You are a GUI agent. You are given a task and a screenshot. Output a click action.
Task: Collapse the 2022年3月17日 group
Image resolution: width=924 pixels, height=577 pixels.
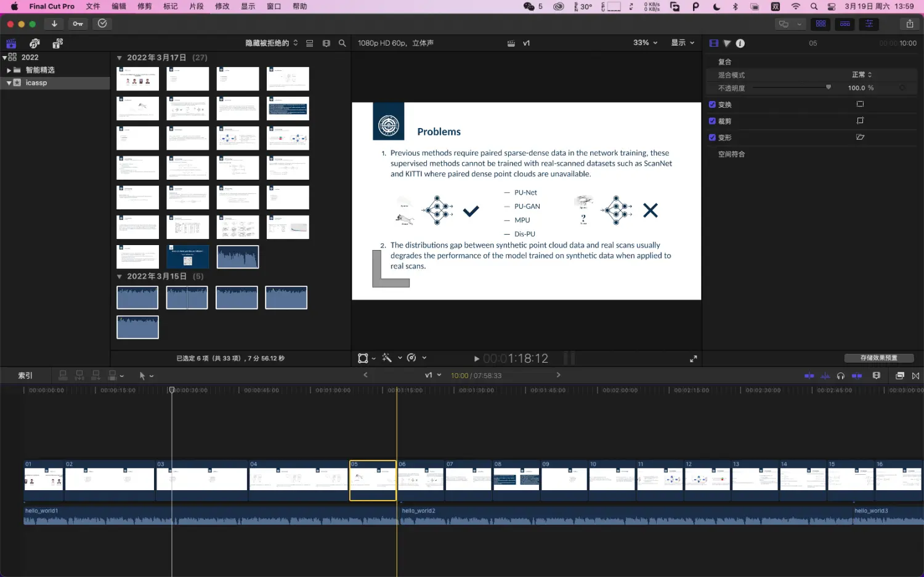click(120, 58)
